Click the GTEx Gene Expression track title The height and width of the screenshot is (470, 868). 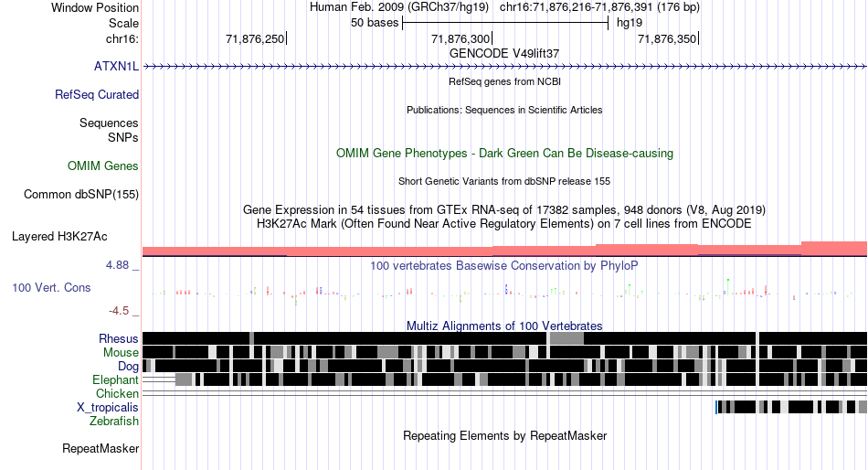point(504,210)
